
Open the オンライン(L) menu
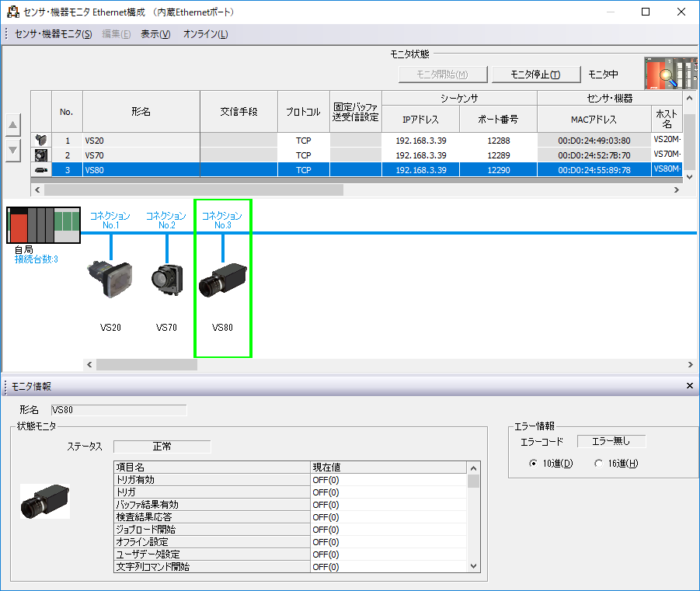click(205, 34)
